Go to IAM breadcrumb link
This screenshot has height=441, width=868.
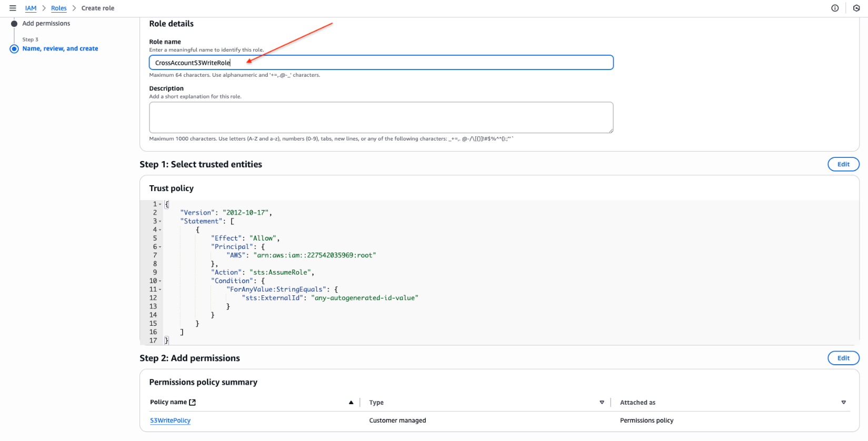31,8
